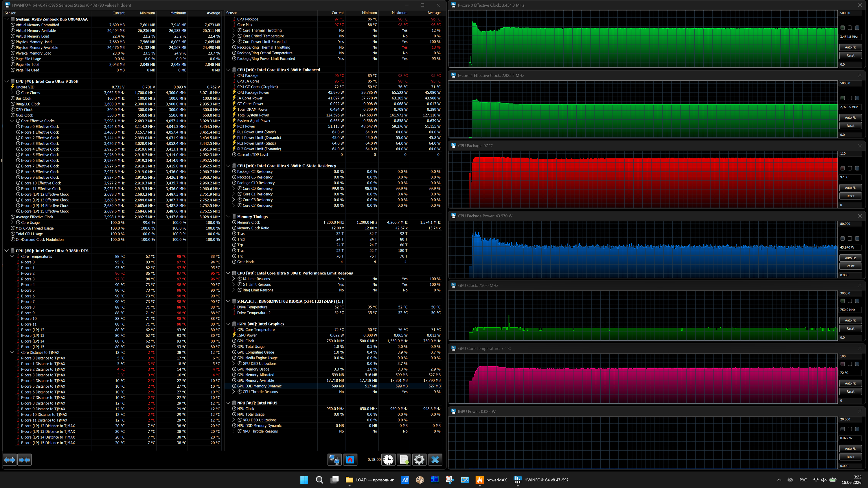Viewport: 868px width, 488px height.
Task: Expand the Core Usage row
Action: click(12, 223)
